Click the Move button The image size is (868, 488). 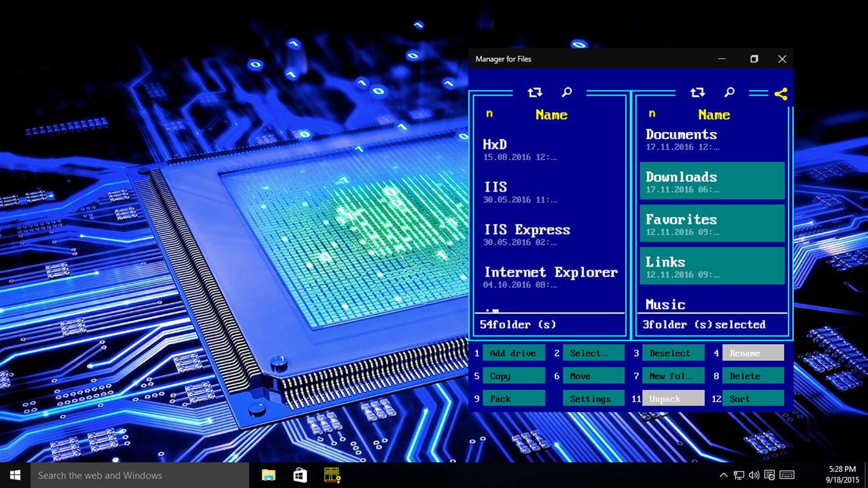(594, 376)
